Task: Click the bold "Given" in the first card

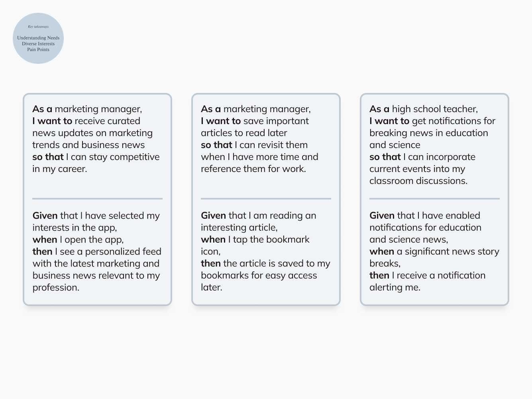Action: pos(45,215)
